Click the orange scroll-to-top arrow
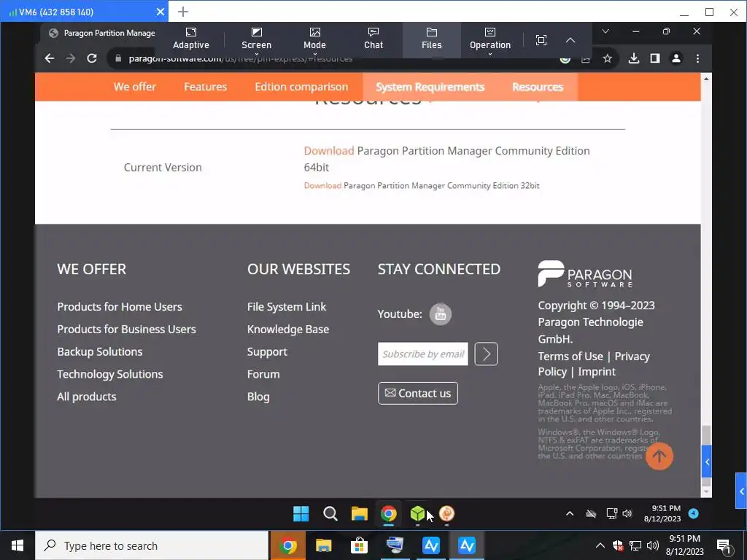 pos(659,456)
